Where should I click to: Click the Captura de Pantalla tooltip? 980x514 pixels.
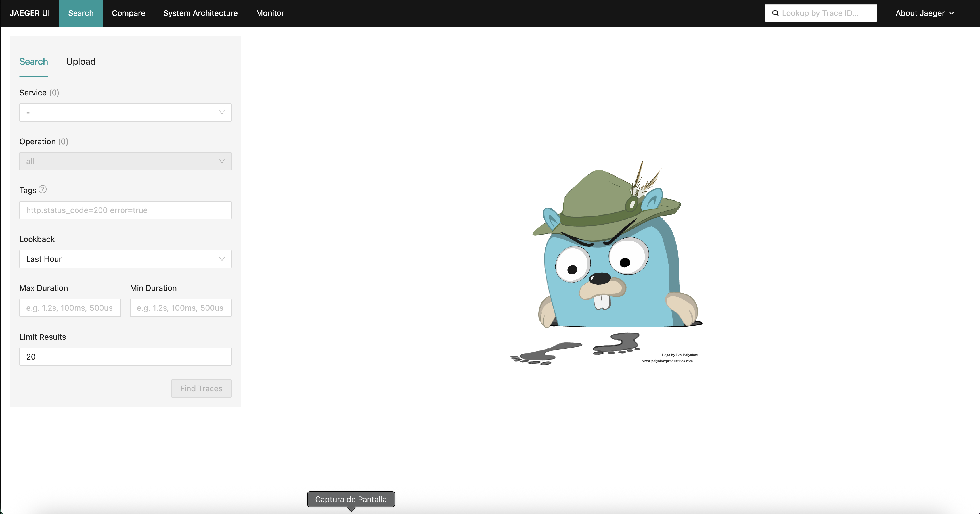click(x=351, y=499)
